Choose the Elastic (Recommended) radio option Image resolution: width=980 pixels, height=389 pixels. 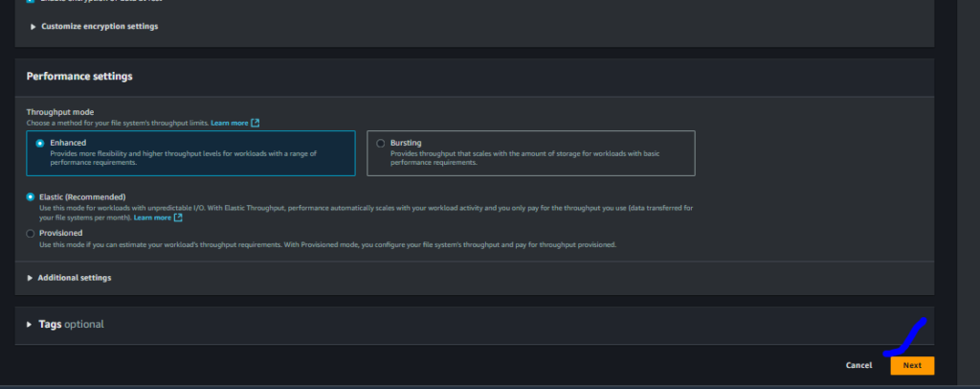click(x=30, y=197)
